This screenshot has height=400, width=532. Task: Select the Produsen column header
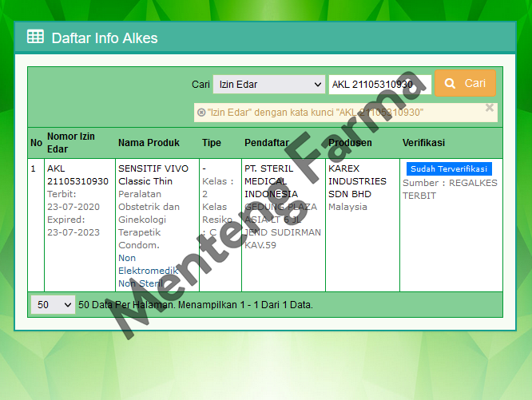point(350,143)
